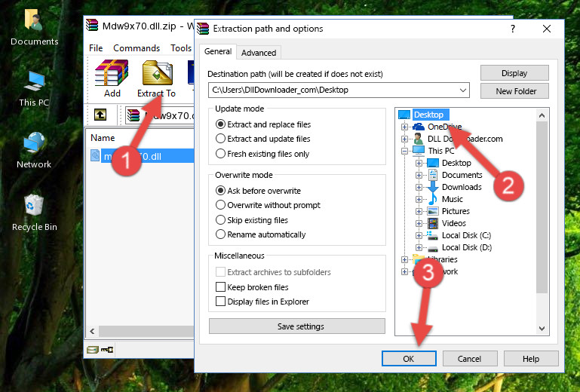This screenshot has height=392, width=580.
Task: Open the Destination path dropdown arrow
Action: [x=463, y=90]
